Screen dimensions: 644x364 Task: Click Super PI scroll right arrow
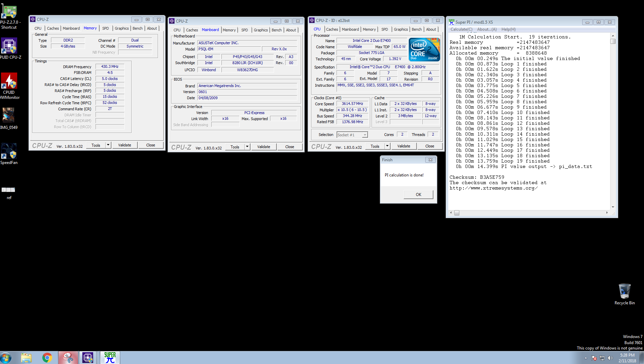pyautogui.click(x=607, y=213)
